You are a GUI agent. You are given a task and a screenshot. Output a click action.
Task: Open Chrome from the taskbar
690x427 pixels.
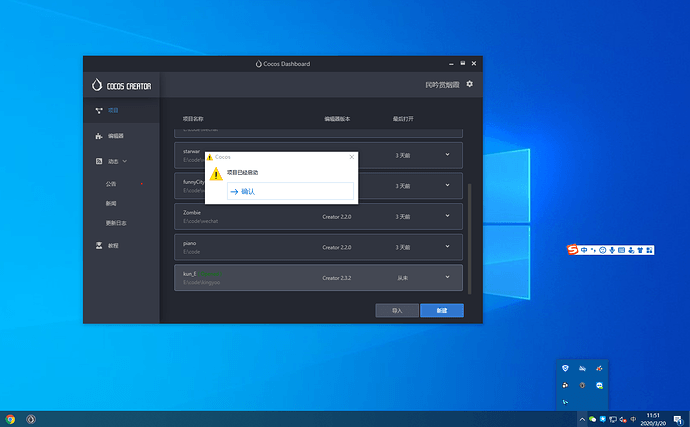[x=10, y=419]
